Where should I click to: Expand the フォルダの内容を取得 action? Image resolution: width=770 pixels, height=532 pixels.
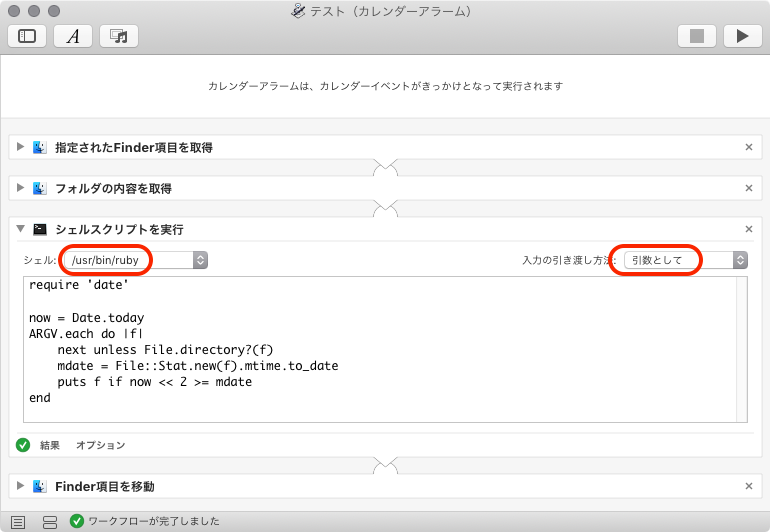point(20,188)
